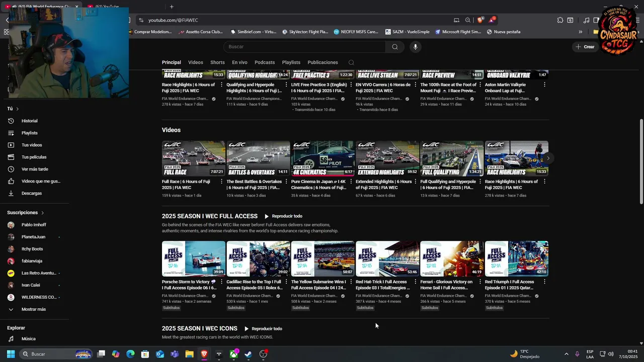Open Steam from the taskbar
This screenshot has height=362, width=644.
[249, 354]
